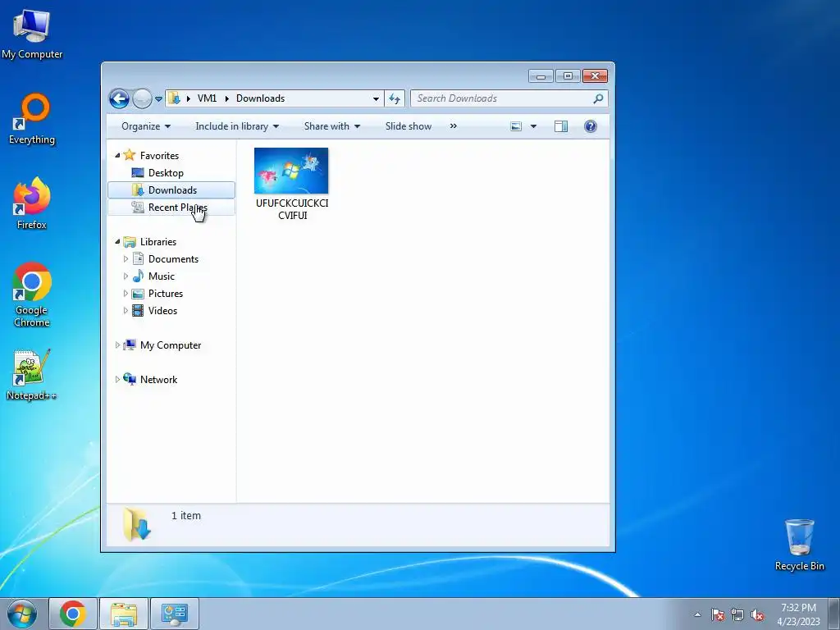Open the Documents library
Viewport: 840px width, 630px height.
[173, 259]
